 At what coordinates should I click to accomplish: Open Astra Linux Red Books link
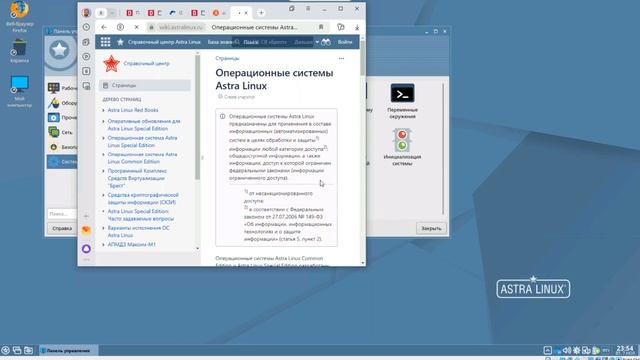point(133,110)
